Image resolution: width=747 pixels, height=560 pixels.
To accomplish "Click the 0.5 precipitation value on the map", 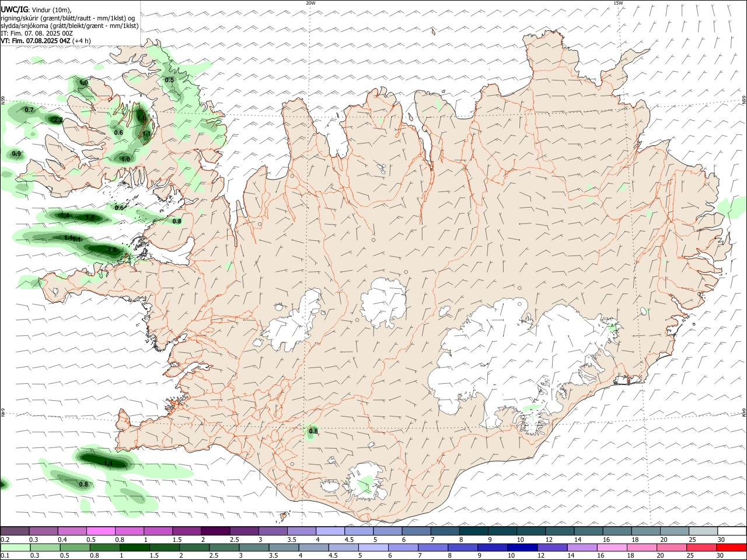I will click(169, 80).
